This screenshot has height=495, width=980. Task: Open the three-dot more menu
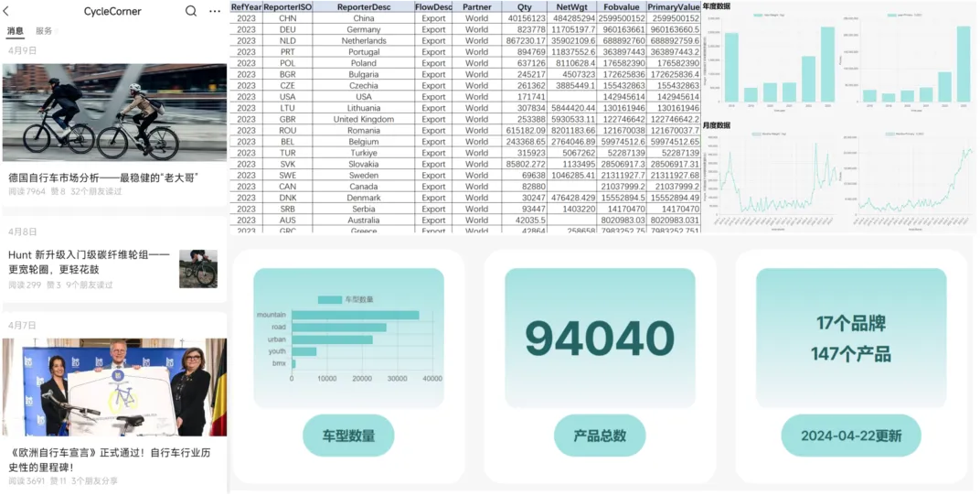[x=215, y=11]
